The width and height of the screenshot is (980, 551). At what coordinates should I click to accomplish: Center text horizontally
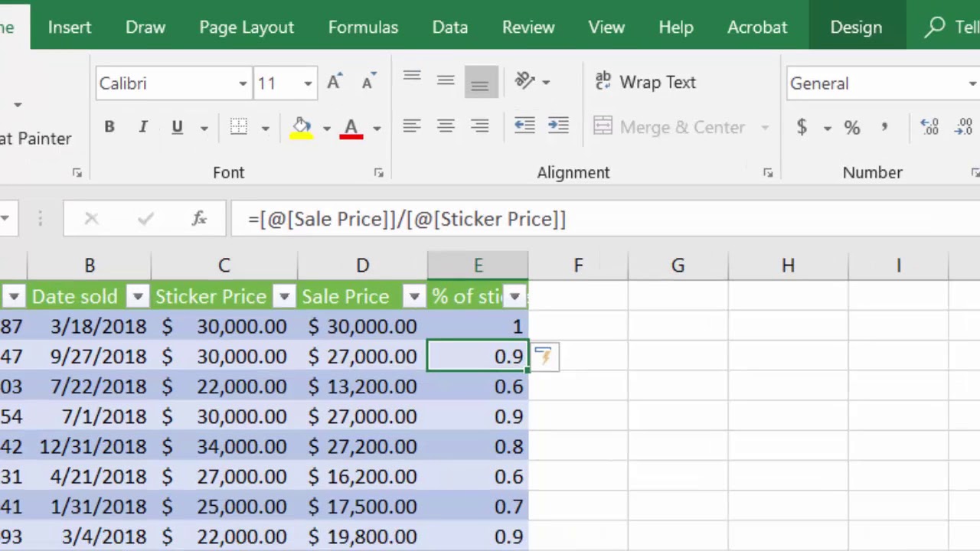click(446, 127)
